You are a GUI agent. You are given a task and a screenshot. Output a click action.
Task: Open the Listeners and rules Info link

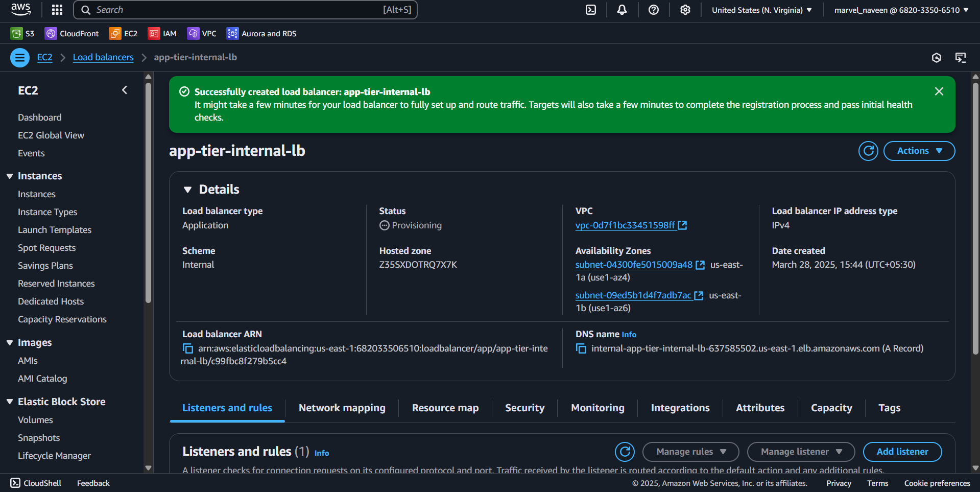(321, 453)
